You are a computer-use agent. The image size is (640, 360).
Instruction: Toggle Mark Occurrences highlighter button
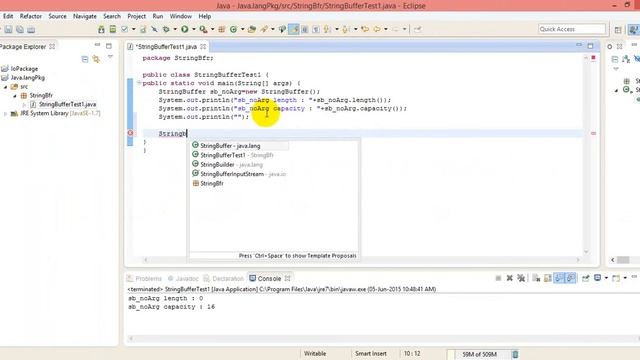click(293, 29)
